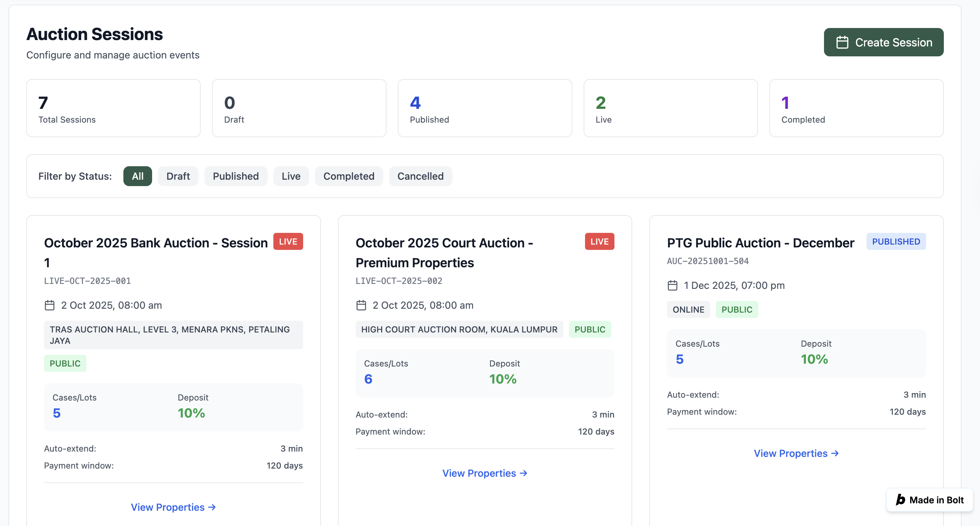Click the Made in Bolt badge

click(929, 500)
